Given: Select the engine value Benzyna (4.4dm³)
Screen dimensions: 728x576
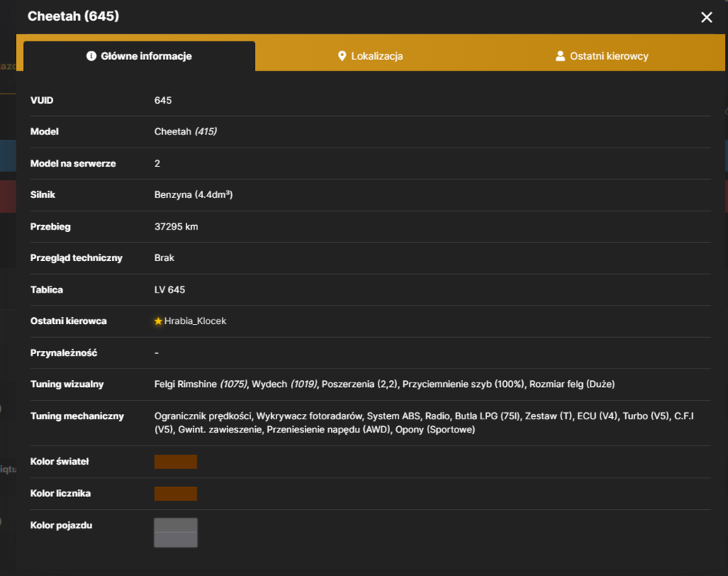Looking at the screenshot, I should click(194, 195).
